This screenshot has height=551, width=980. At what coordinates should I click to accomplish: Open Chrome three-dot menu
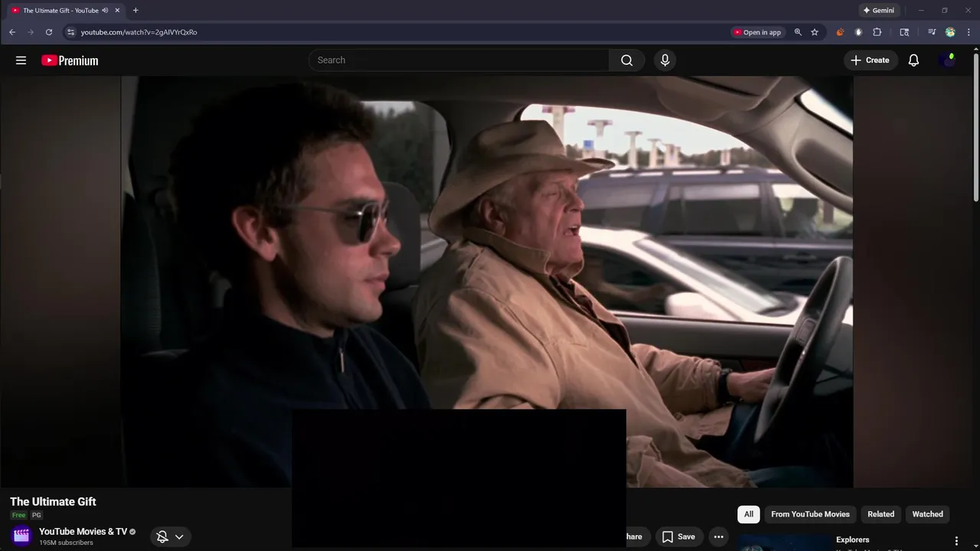click(x=969, y=32)
